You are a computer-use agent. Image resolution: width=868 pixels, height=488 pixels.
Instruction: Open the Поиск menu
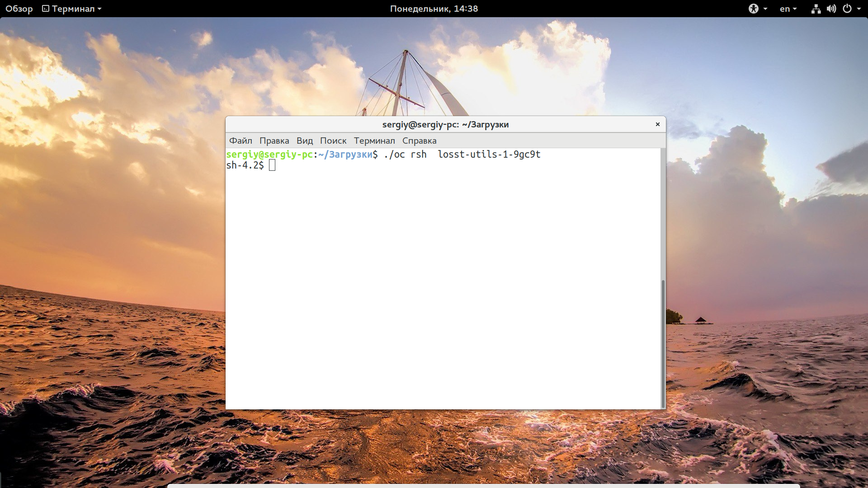[333, 141]
